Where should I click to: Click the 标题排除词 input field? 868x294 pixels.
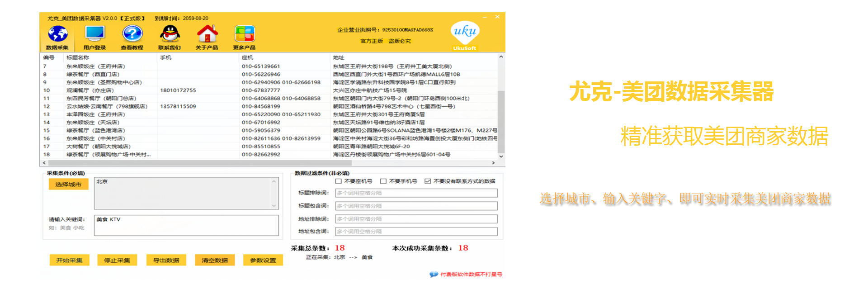(416, 193)
